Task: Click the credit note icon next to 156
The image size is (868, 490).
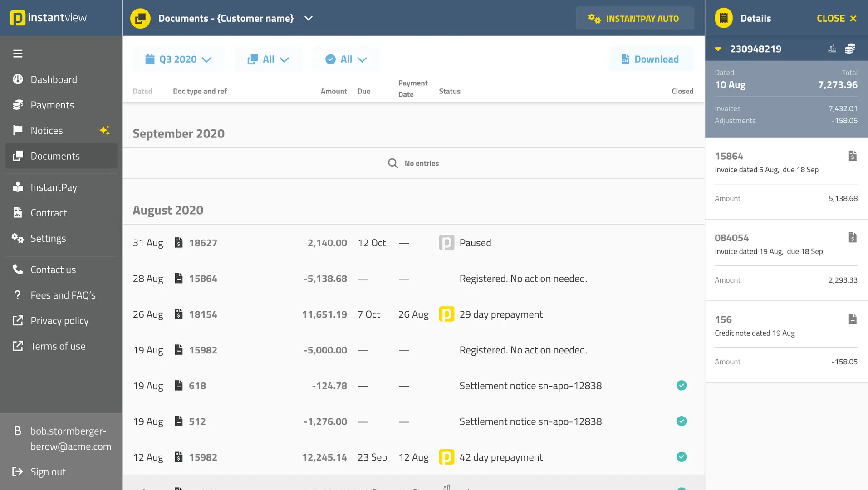Action: coord(853,319)
